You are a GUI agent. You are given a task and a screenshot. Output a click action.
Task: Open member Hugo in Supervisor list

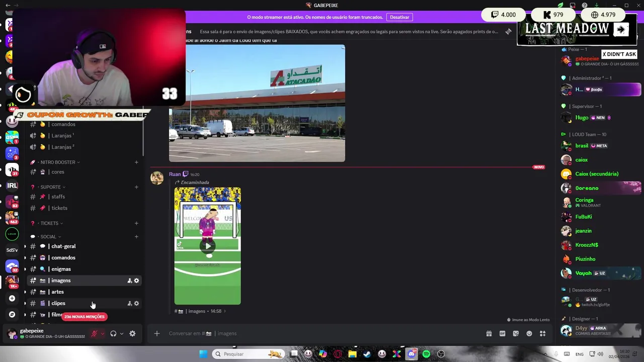600,118
